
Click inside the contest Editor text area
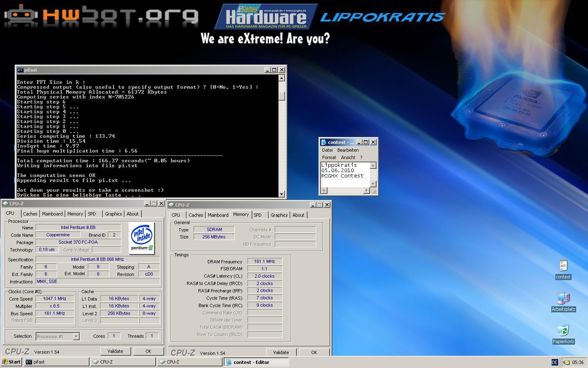click(x=345, y=175)
